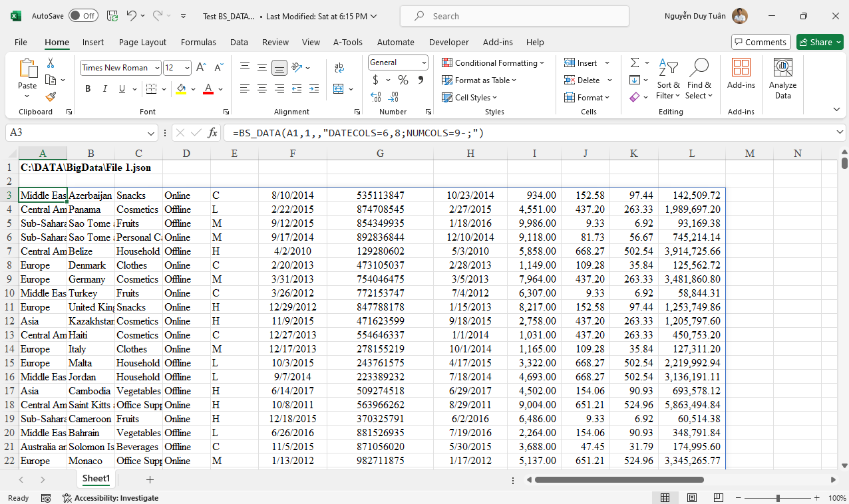Click the Add-ins ribbon icon

point(741,73)
